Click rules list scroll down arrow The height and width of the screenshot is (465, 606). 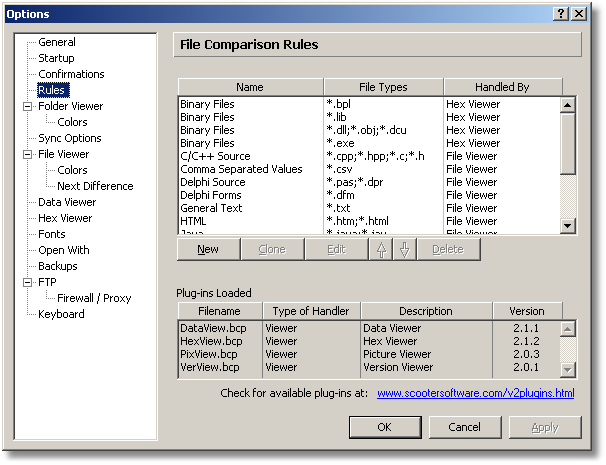point(567,225)
